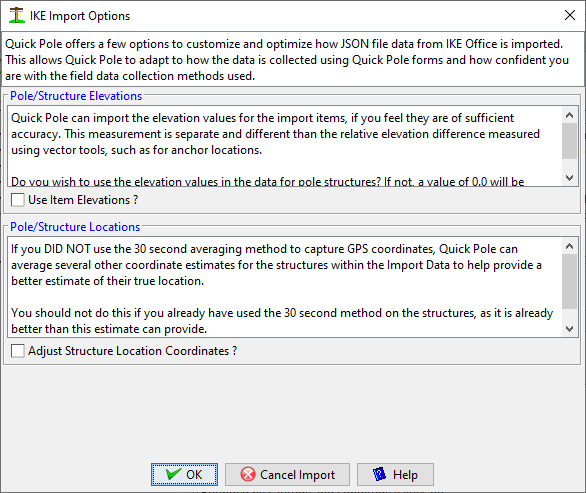The width and height of the screenshot is (586, 493).
Task: Confirm options with the OK button
Action: 184,474
